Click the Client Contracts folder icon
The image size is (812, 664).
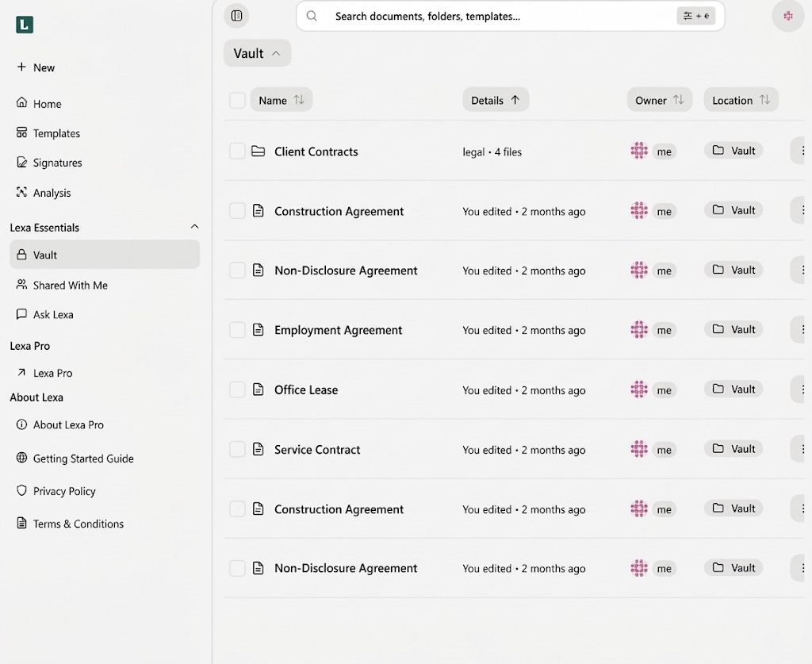tap(258, 152)
